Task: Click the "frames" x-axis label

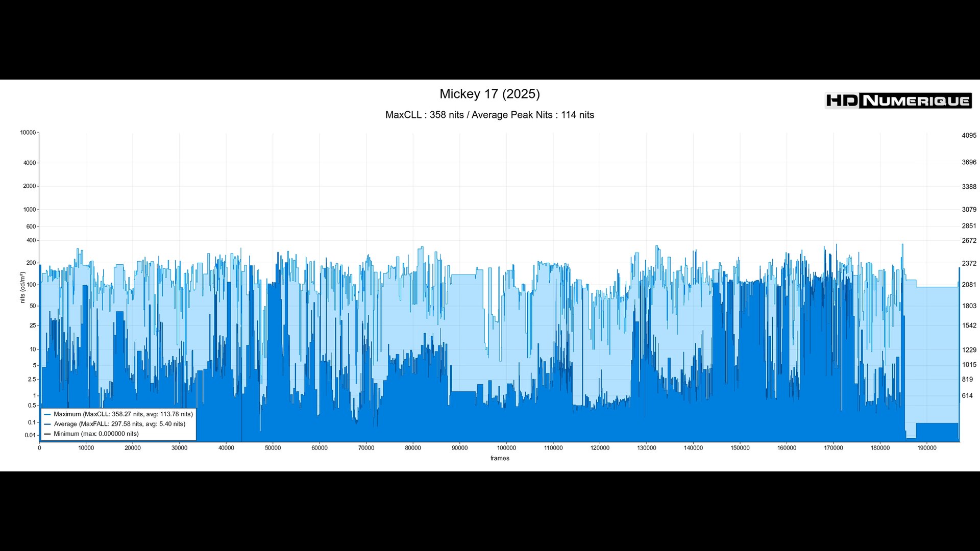Action: point(500,458)
